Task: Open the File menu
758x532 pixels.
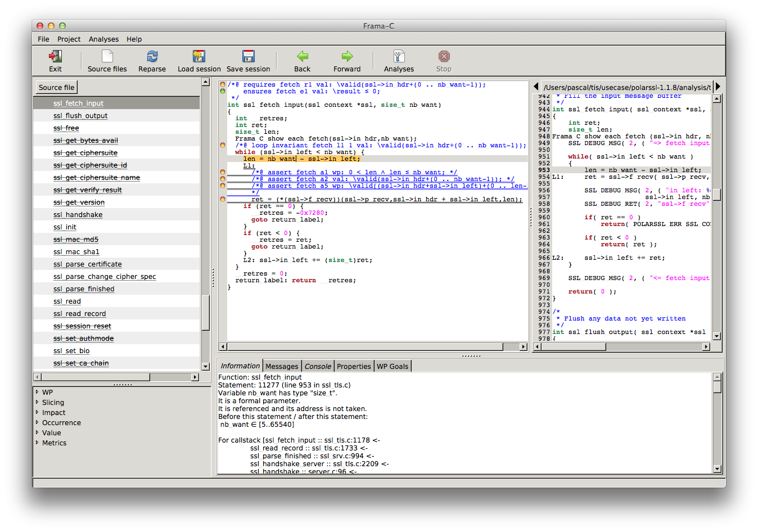Action: coord(43,39)
